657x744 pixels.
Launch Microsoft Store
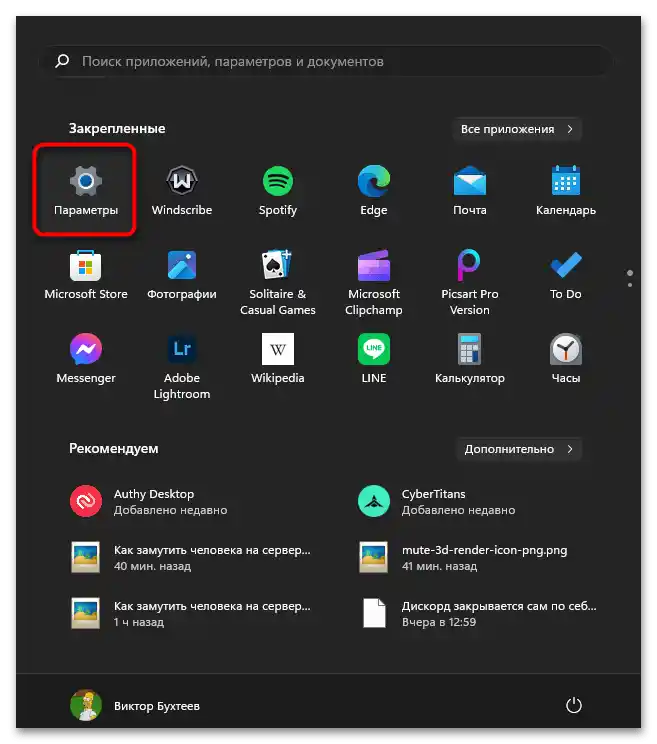click(x=85, y=275)
